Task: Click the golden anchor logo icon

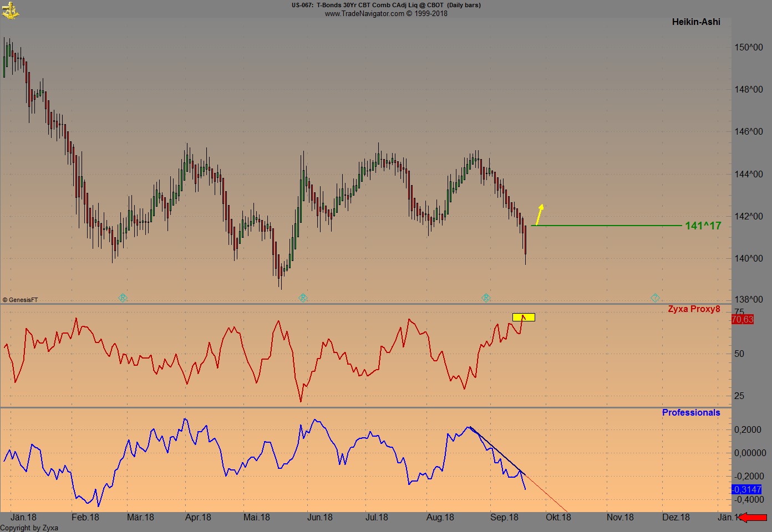Action: (10, 10)
